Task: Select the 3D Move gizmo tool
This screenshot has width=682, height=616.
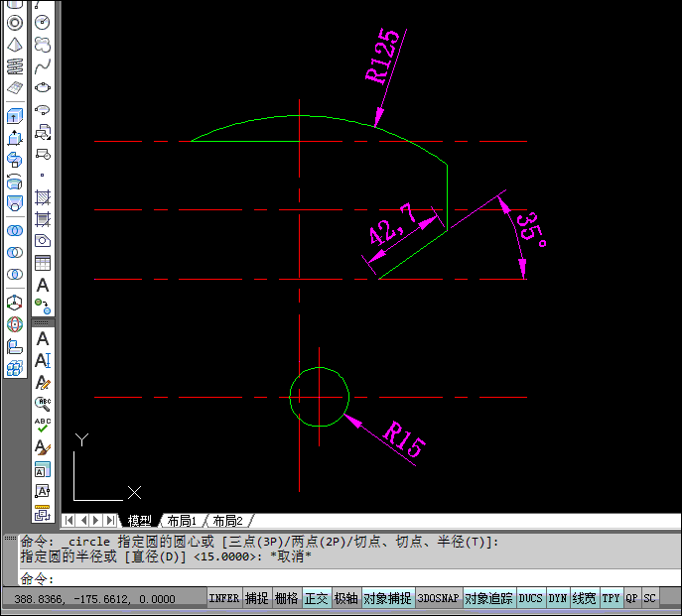Action: point(15,303)
